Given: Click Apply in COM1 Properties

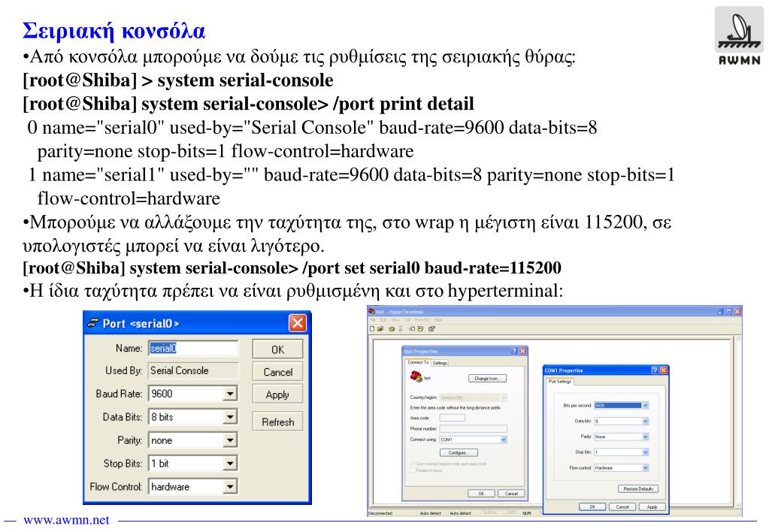Looking at the screenshot, I should pos(652,507).
